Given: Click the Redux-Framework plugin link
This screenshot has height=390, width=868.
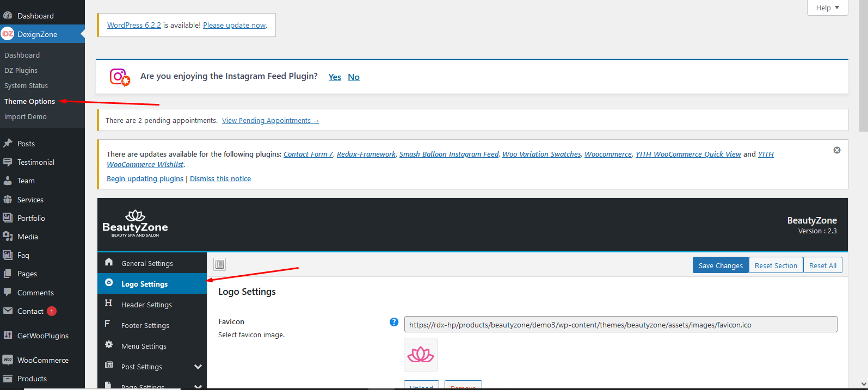Looking at the screenshot, I should coord(366,154).
